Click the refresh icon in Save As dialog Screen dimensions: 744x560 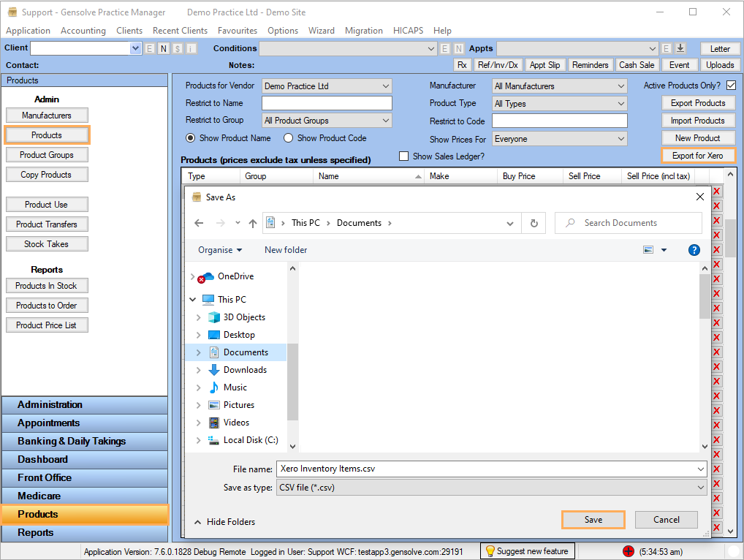click(x=534, y=224)
